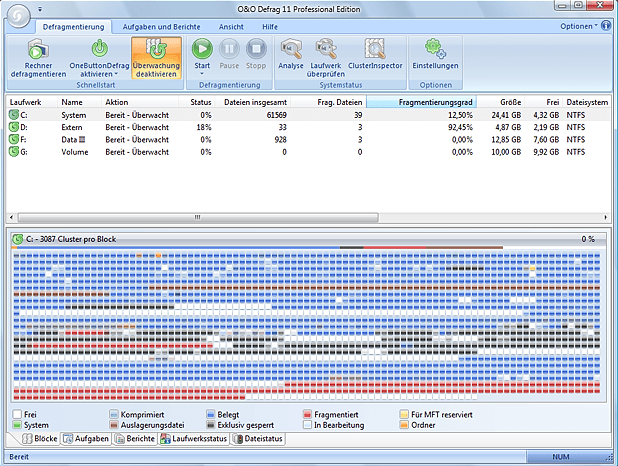Switch to the Laufwerksstatus bottom tab
618x466 pixels.
(x=194, y=439)
